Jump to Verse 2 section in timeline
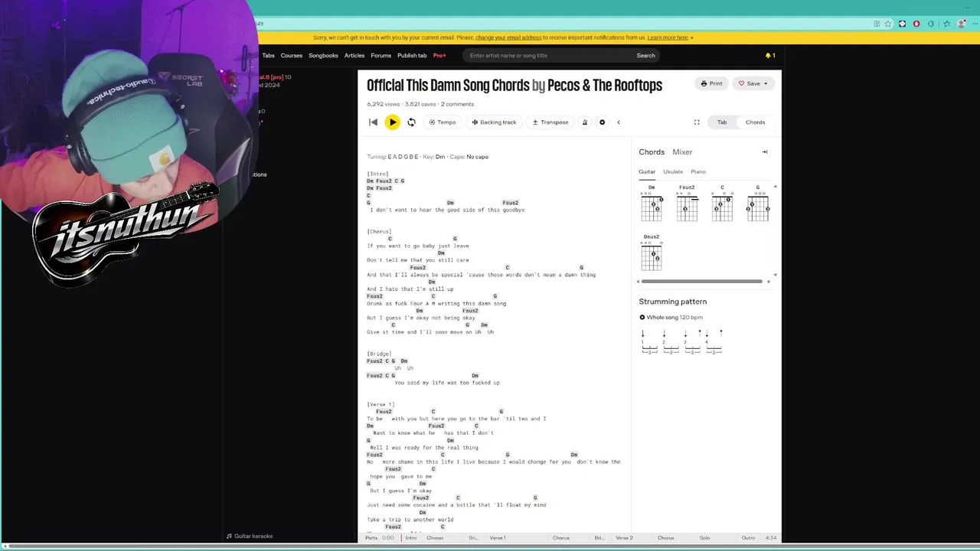This screenshot has width=980, height=551. (x=624, y=538)
